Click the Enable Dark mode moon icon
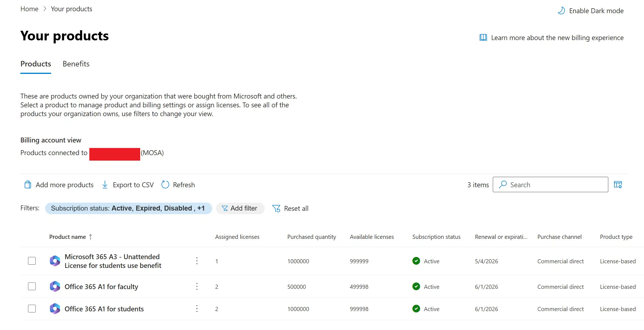644x330 pixels. [561, 11]
